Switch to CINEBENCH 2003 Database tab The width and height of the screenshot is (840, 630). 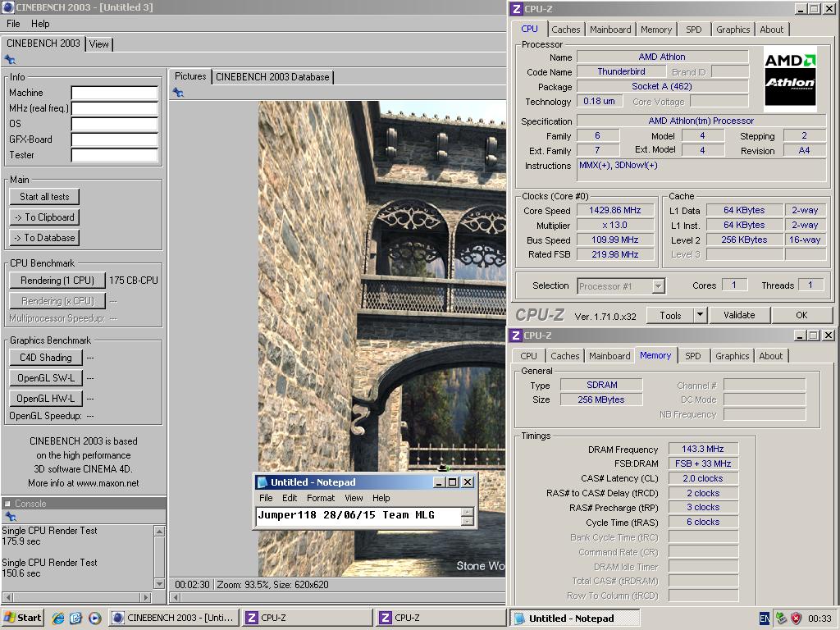click(272, 77)
